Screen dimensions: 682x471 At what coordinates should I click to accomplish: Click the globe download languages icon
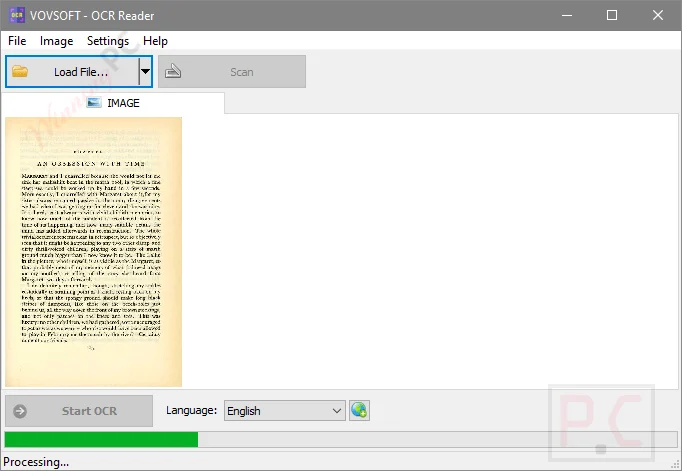tap(359, 411)
